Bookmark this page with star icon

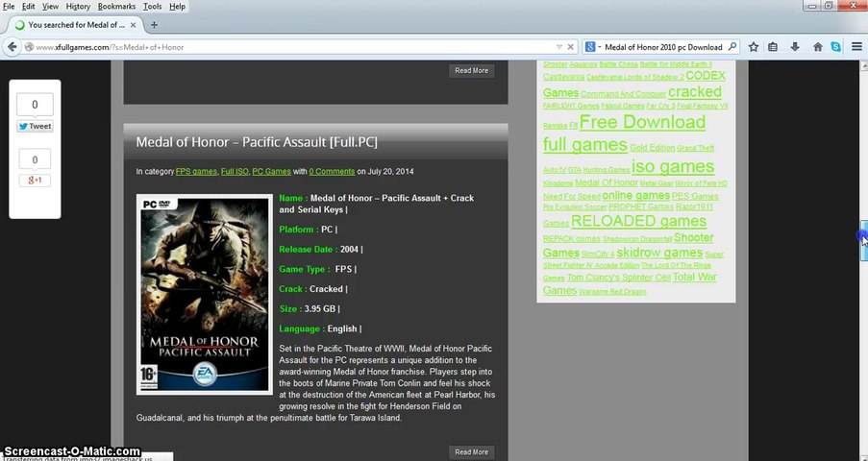click(754, 47)
